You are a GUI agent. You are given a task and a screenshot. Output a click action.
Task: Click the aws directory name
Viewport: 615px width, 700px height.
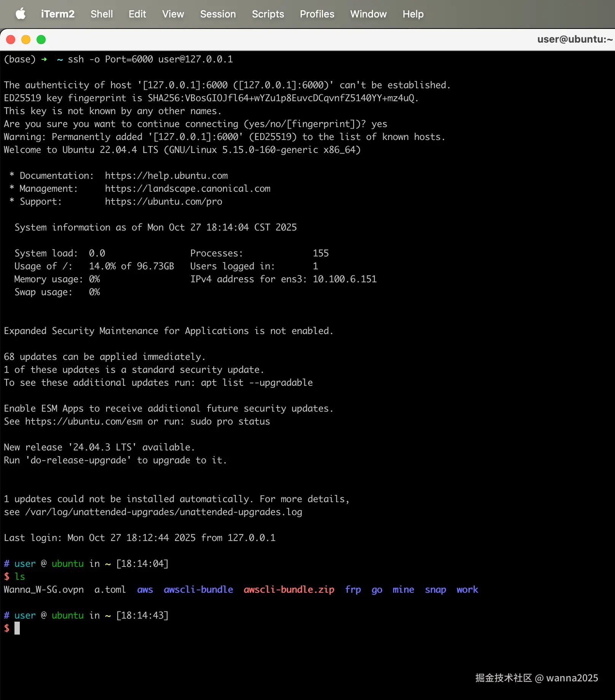(x=145, y=590)
